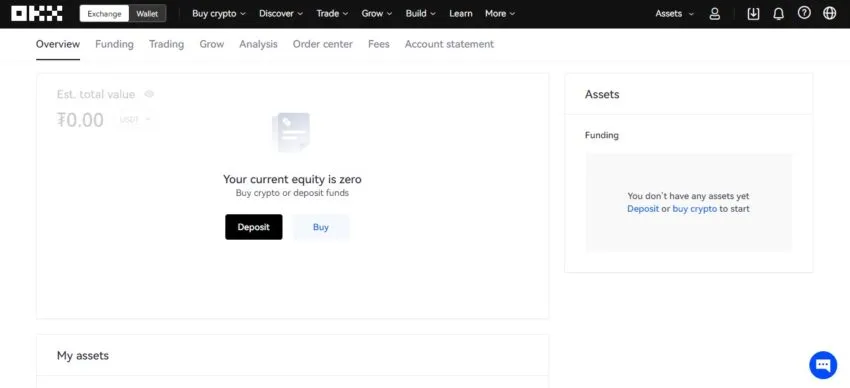Expand the Trade menu
This screenshot has height=388, width=850.
331,14
